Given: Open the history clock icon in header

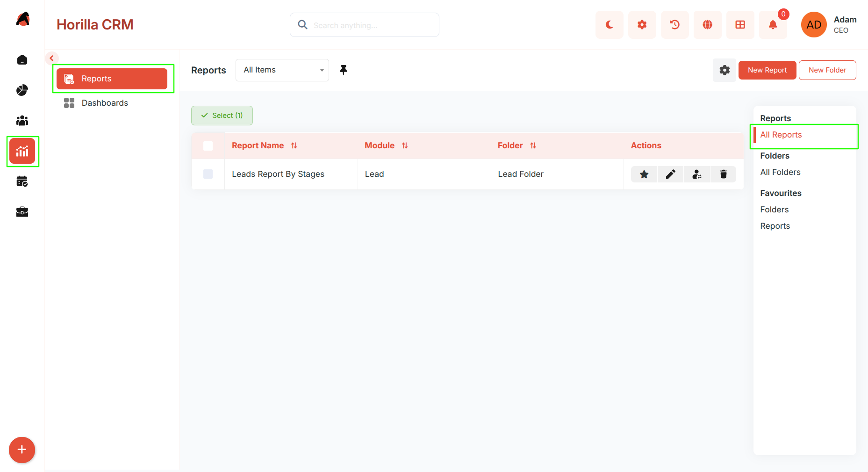Looking at the screenshot, I should coord(675,25).
